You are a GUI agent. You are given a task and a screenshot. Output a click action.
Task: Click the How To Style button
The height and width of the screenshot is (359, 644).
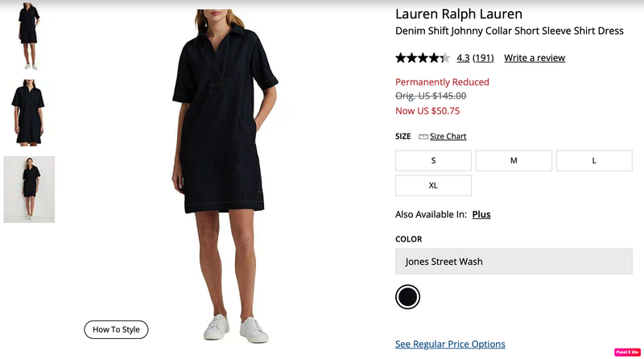click(116, 330)
